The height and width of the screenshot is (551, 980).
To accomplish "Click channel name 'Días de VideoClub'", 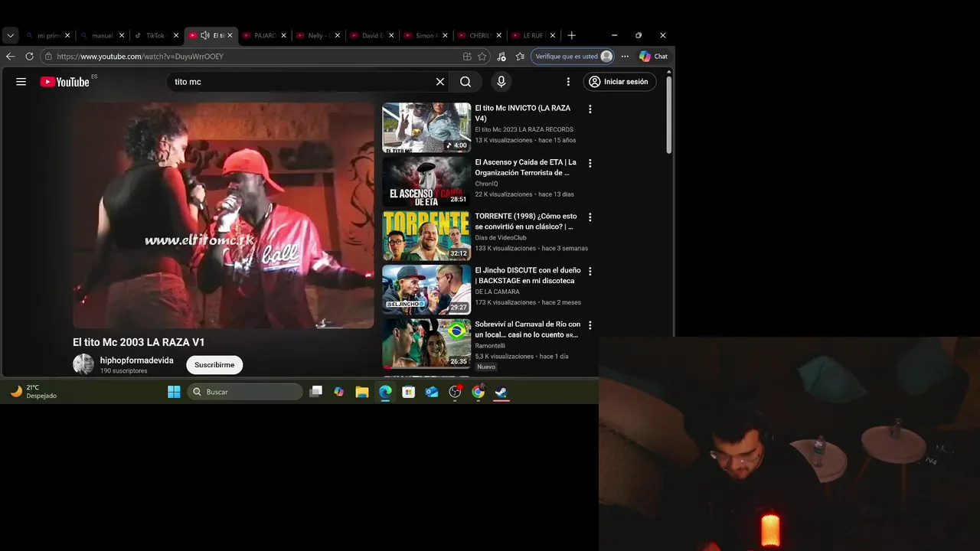I will (501, 238).
